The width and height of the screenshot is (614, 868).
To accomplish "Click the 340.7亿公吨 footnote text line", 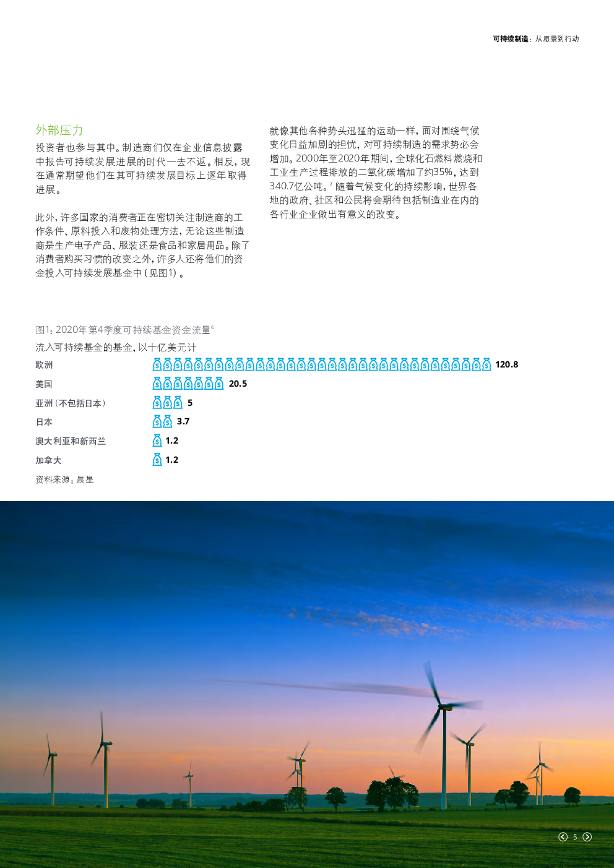I will (373, 186).
